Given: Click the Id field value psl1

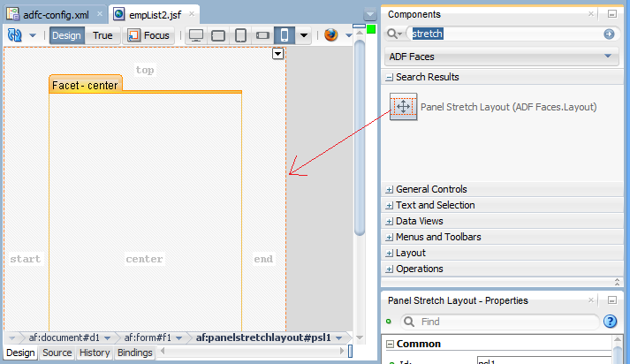Looking at the screenshot, I should click(544, 360).
